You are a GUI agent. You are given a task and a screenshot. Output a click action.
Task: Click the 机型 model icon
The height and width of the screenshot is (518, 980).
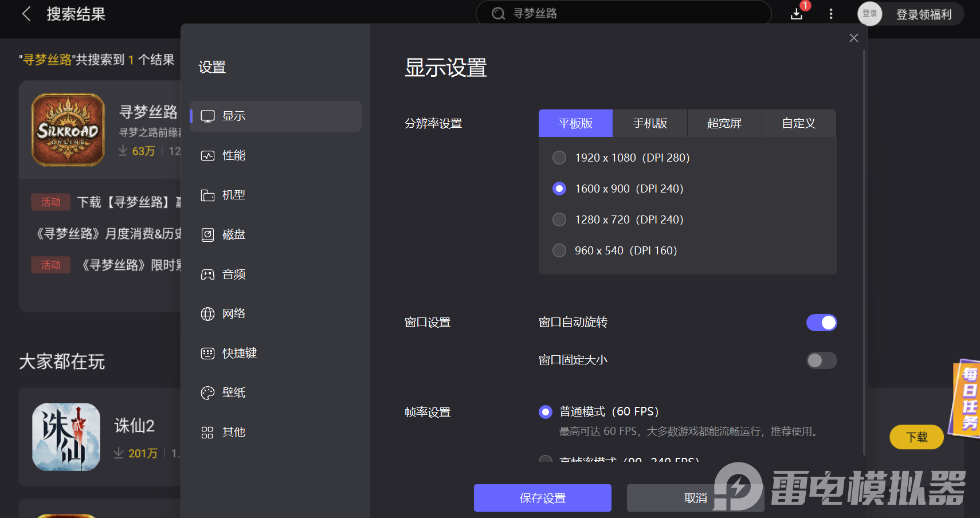[207, 195]
